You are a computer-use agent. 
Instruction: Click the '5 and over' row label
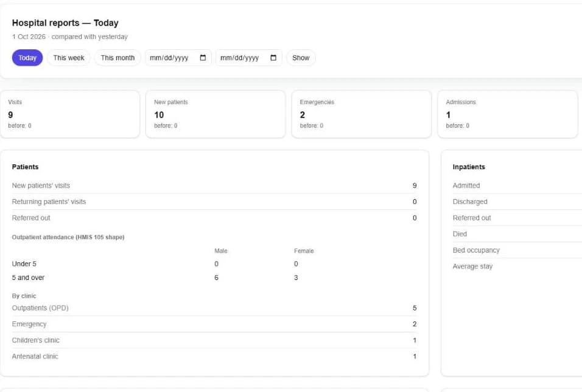(28, 278)
